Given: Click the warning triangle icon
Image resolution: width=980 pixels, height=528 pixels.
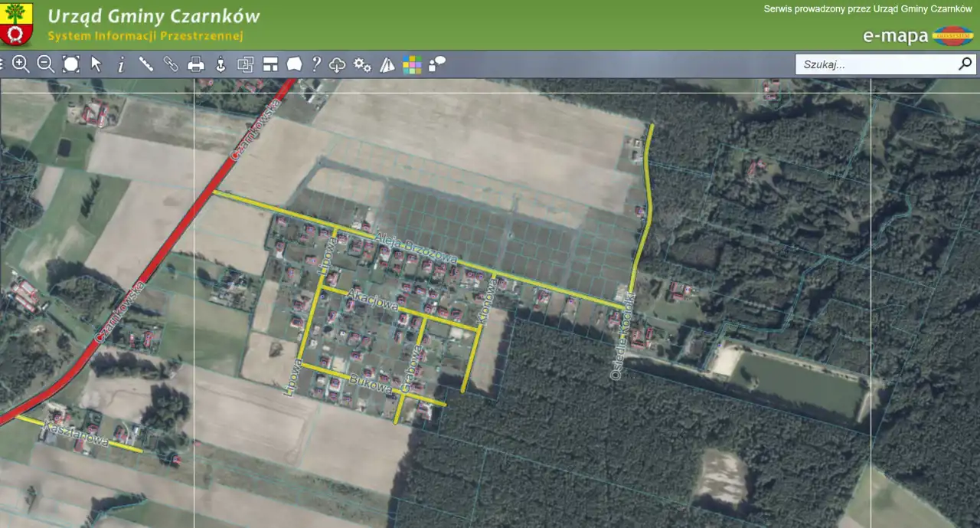Looking at the screenshot, I should (x=387, y=64).
